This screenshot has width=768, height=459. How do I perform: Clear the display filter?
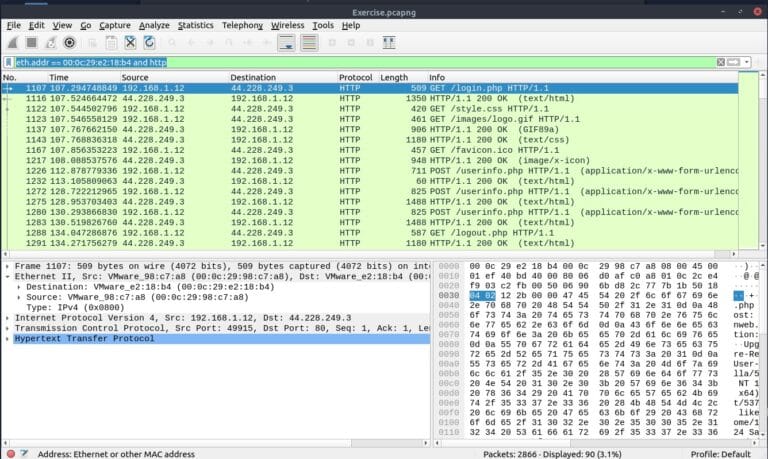pos(720,62)
